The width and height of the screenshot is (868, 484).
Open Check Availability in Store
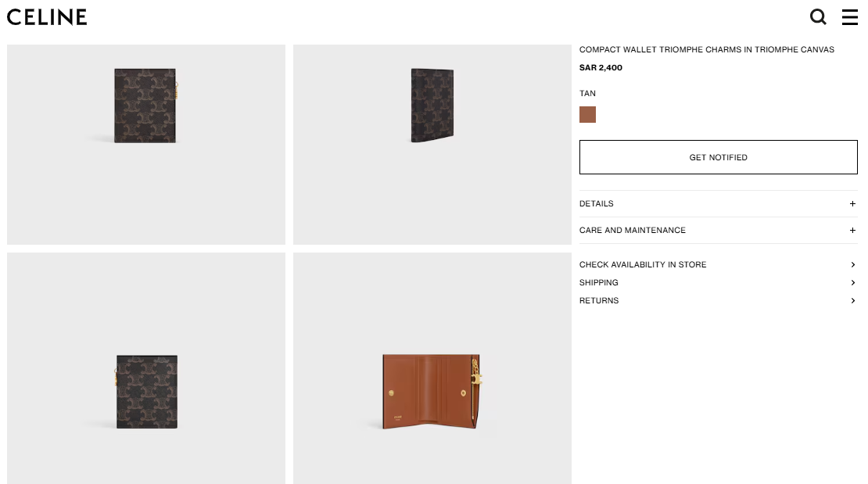[718, 265]
